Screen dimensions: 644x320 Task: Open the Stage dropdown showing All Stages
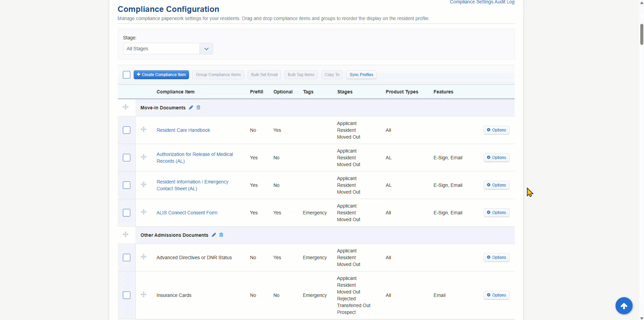click(x=168, y=49)
